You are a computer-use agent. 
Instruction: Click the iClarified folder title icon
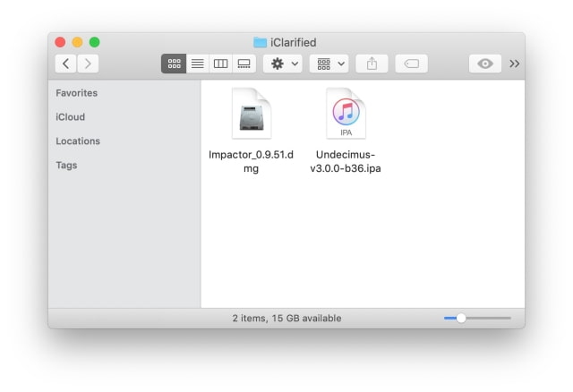click(x=260, y=42)
